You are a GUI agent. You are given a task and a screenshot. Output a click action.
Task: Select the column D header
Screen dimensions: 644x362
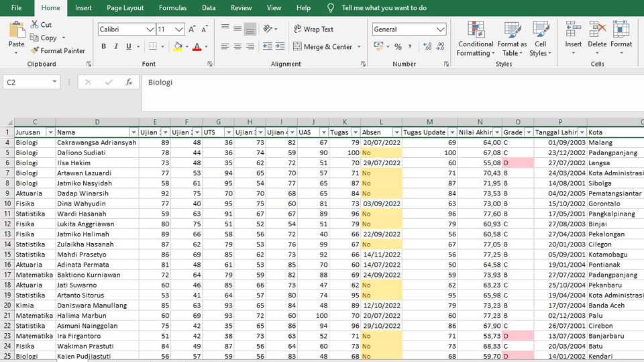pos(97,122)
